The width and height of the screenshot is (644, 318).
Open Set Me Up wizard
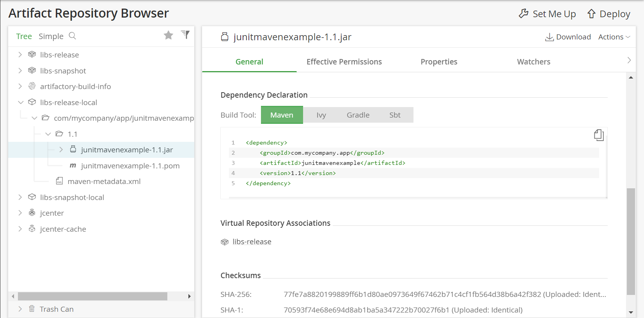click(x=547, y=14)
